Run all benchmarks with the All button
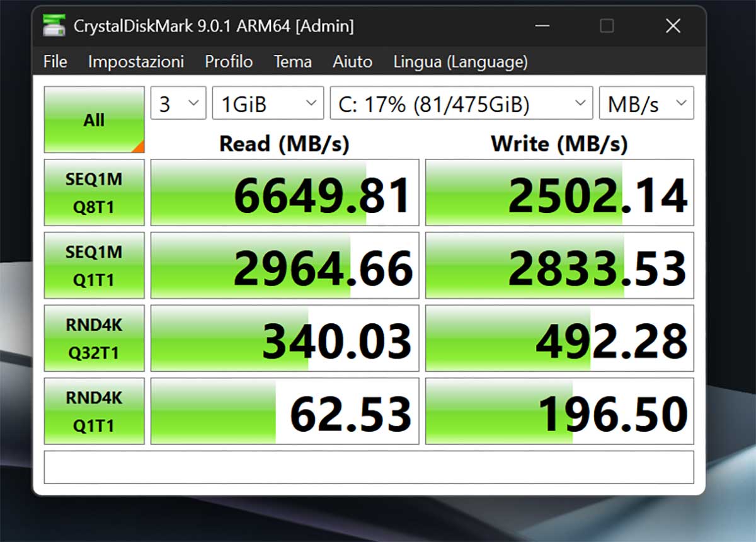Screen dimensions: 756x542 (x=94, y=120)
